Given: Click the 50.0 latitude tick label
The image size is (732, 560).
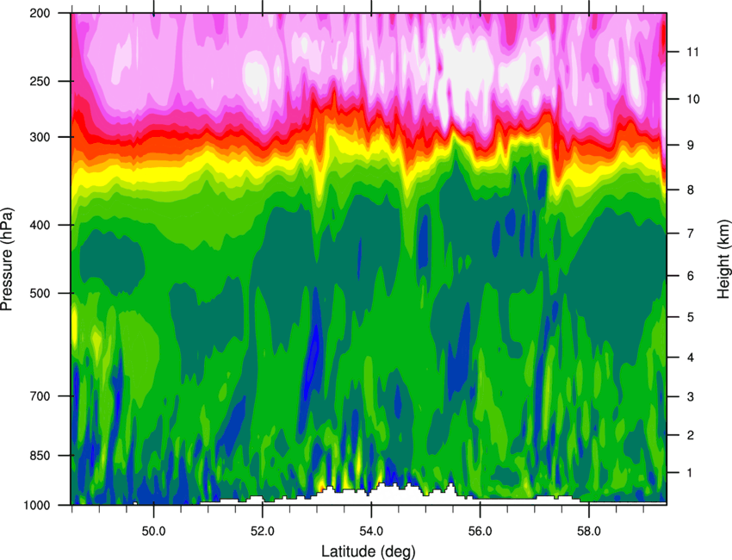Looking at the screenshot, I should (153, 532).
